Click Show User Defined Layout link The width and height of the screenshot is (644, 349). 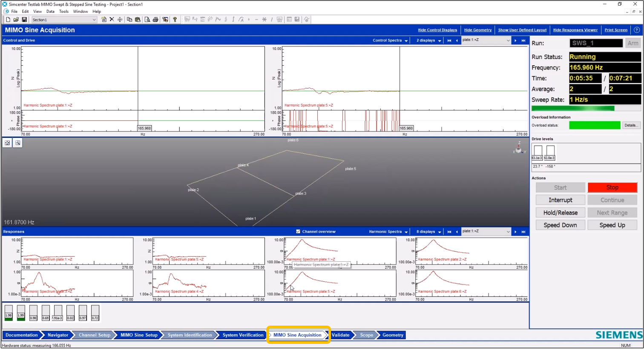pos(522,30)
